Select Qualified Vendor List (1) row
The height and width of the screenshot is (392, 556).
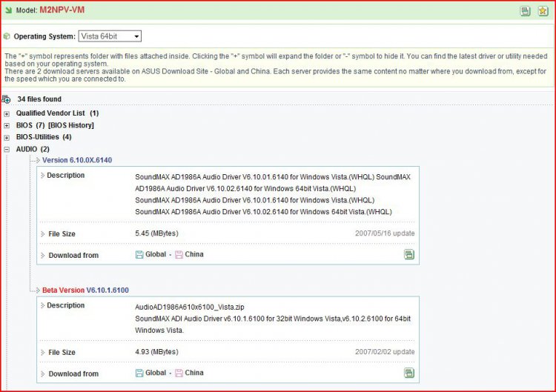[x=57, y=113]
